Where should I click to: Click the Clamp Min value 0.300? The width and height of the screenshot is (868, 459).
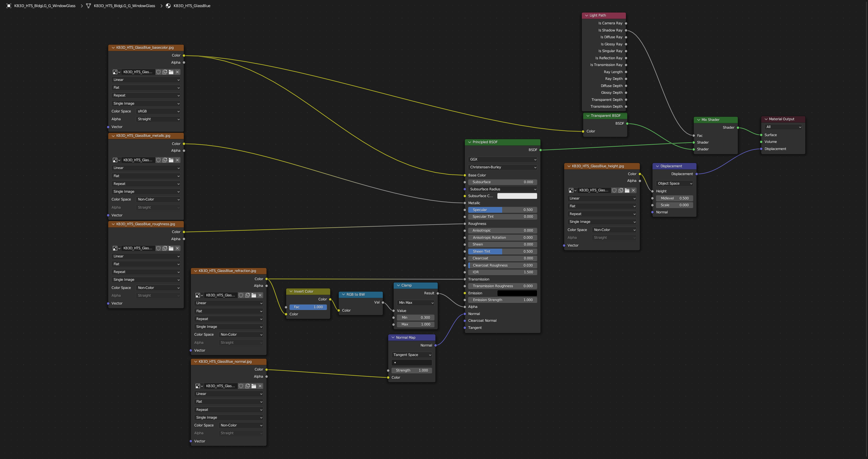point(416,317)
